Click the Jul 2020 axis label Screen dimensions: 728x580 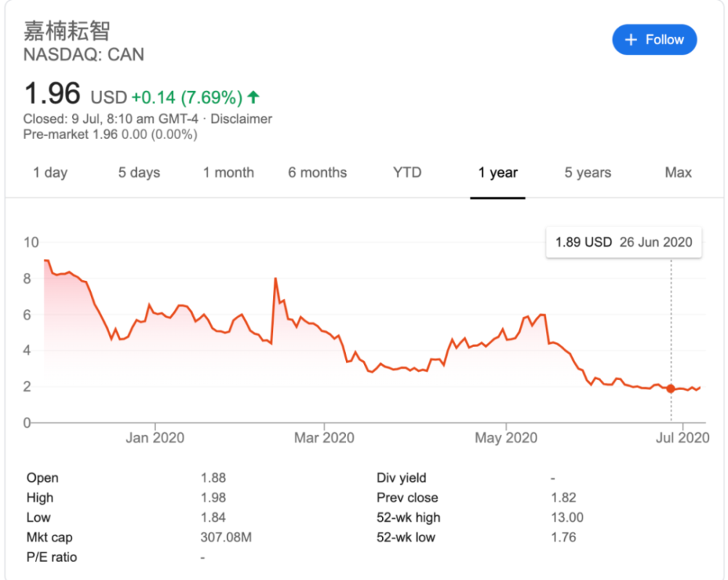[x=683, y=437]
